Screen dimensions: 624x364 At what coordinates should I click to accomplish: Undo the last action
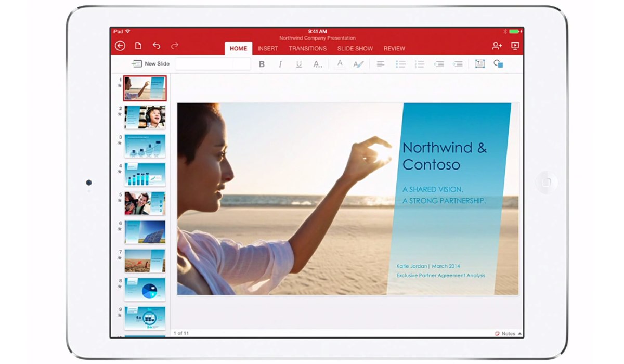(x=157, y=46)
